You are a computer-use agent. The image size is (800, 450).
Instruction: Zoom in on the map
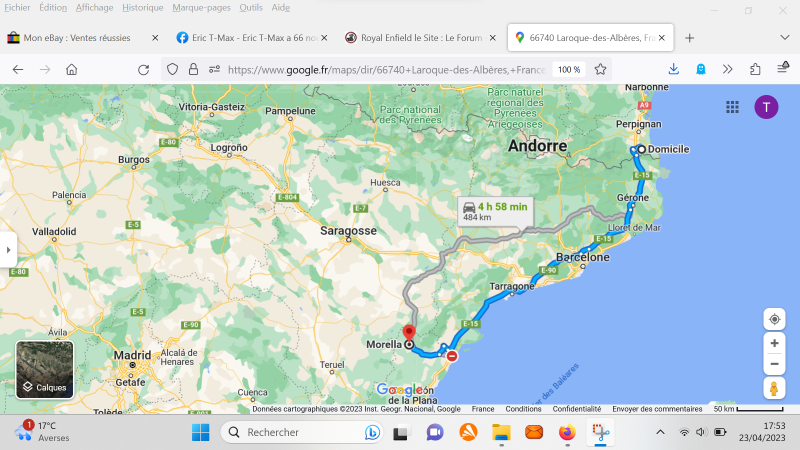[x=774, y=342]
